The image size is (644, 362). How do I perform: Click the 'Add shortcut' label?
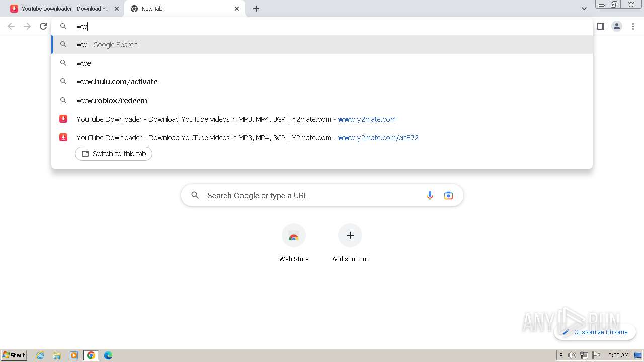pyautogui.click(x=350, y=259)
